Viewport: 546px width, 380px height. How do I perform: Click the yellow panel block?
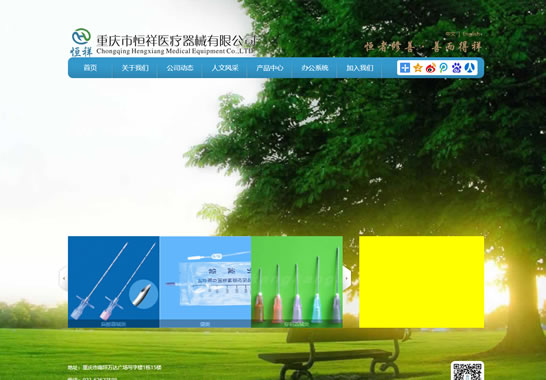click(x=421, y=282)
